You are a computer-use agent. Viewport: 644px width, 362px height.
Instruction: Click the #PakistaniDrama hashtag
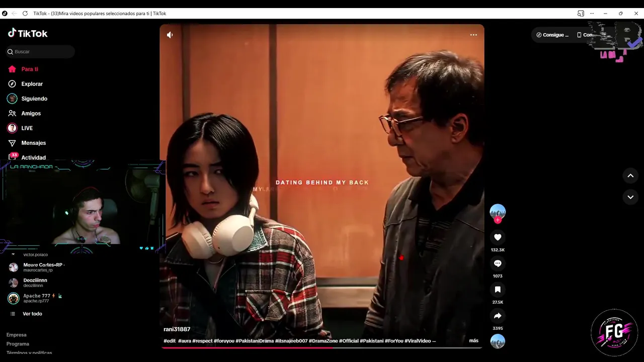click(x=255, y=341)
